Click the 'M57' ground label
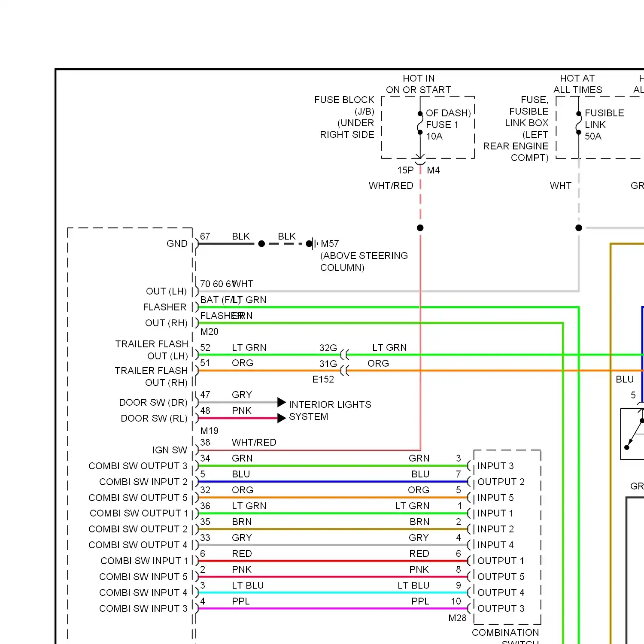This screenshot has height=644, width=644. [x=330, y=243]
